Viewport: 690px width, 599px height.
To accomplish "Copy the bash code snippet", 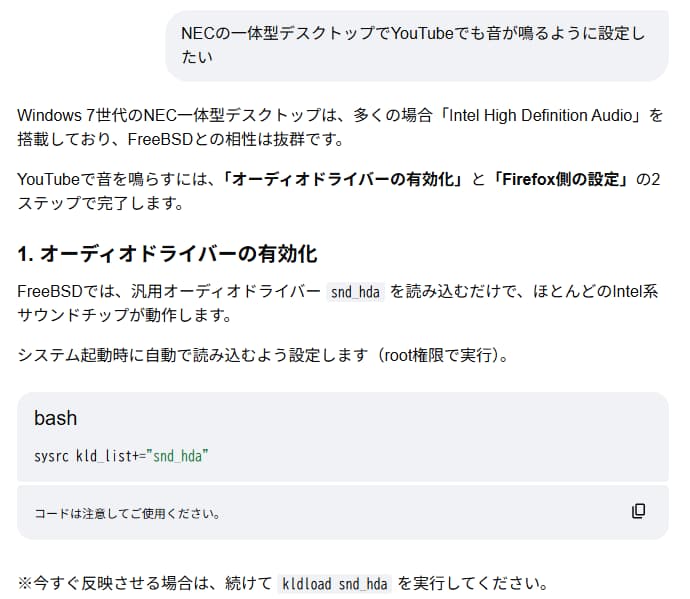I will click(x=638, y=511).
